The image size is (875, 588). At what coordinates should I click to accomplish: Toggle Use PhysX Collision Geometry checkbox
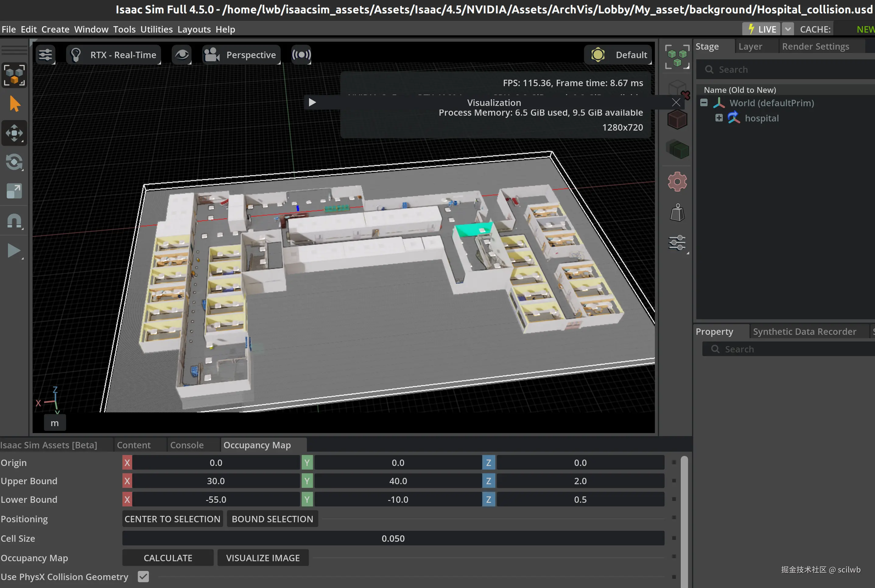coord(143,576)
